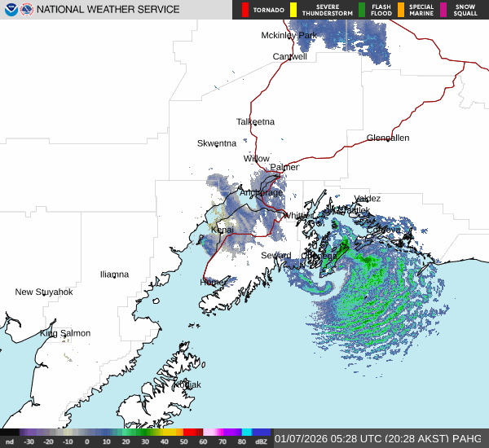
Task: Click the magenta Snow Squall legend box
Action: click(x=444, y=10)
